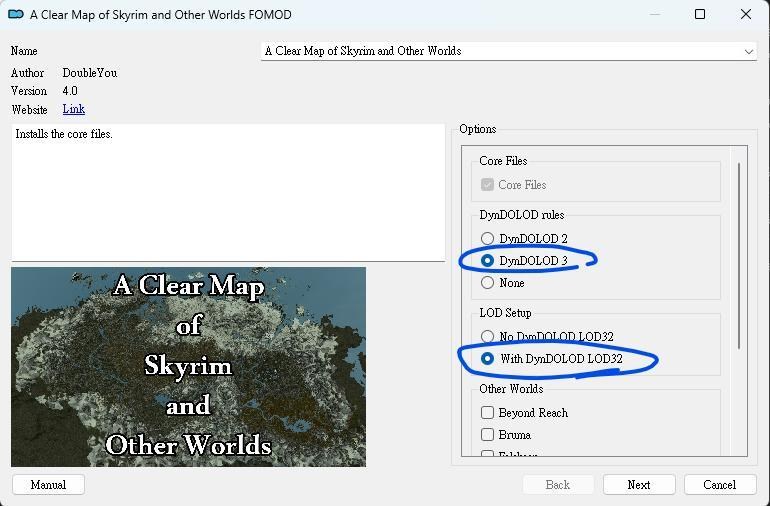
Task: Choose None under DynDOLOD rules
Action: (x=487, y=283)
